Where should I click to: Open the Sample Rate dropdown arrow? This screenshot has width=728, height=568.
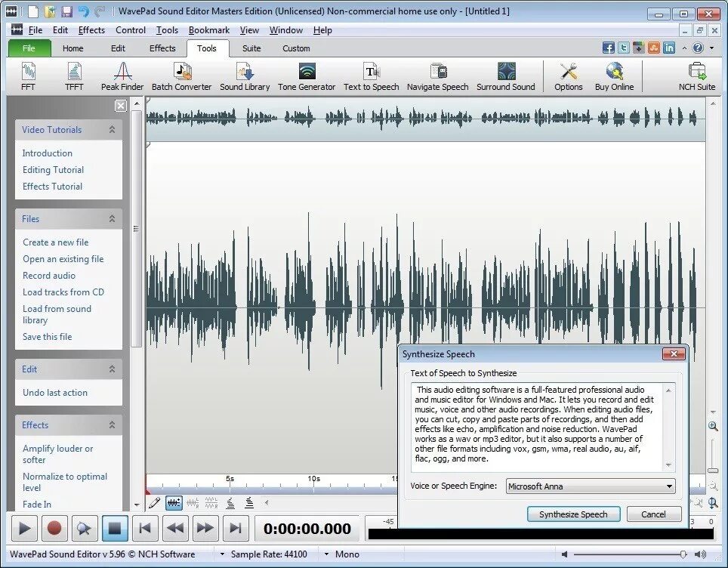(222, 554)
